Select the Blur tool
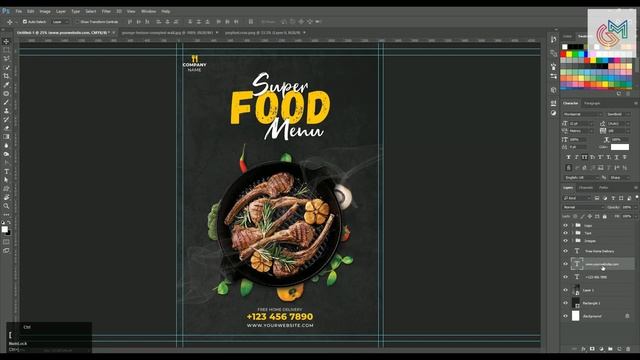The image size is (640, 360). tap(6, 145)
